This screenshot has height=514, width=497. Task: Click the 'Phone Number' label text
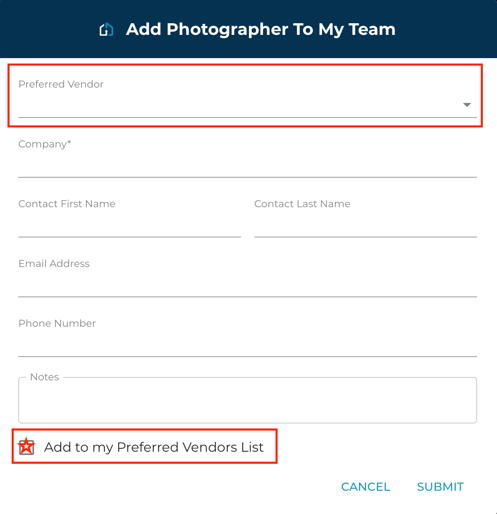(57, 323)
